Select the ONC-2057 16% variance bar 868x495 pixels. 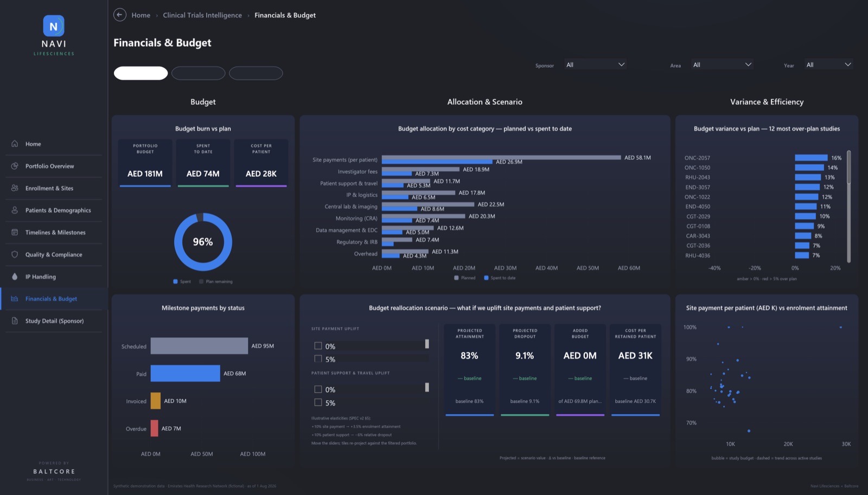811,158
